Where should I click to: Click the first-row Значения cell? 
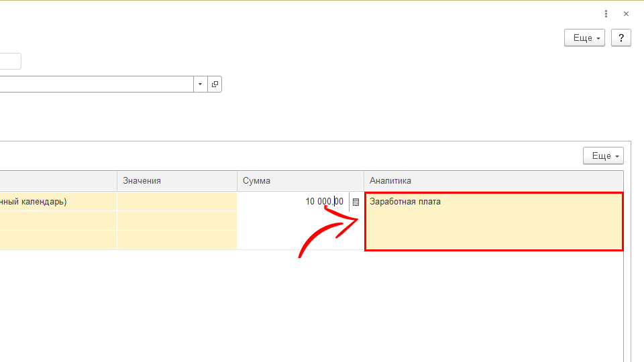click(x=176, y=202)
